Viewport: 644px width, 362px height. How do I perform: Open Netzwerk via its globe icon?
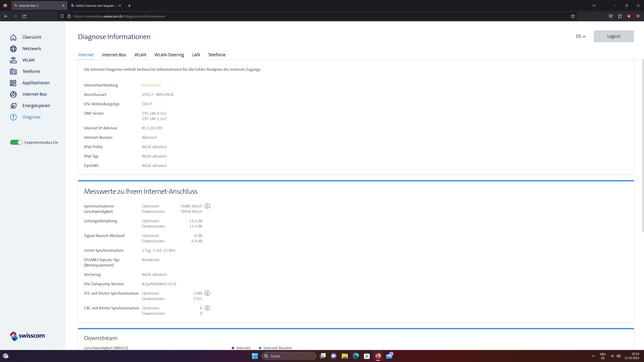tap(13, 49)
